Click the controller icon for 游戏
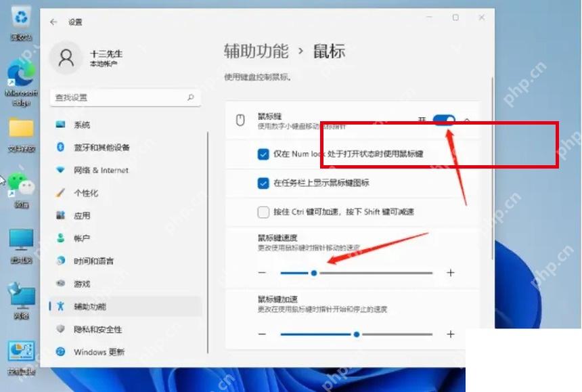The width and height of the screenshot is (582, 392). click(x=60, y=284)
